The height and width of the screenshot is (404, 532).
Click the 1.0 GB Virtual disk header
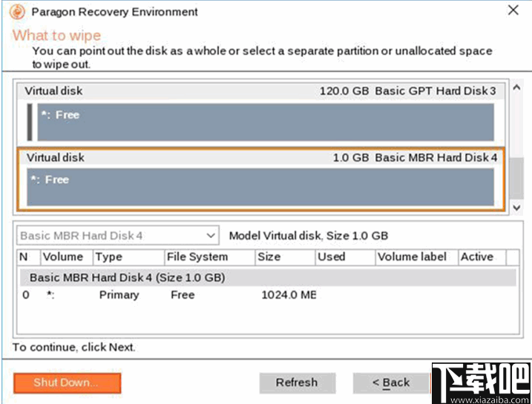click(260, 157)
